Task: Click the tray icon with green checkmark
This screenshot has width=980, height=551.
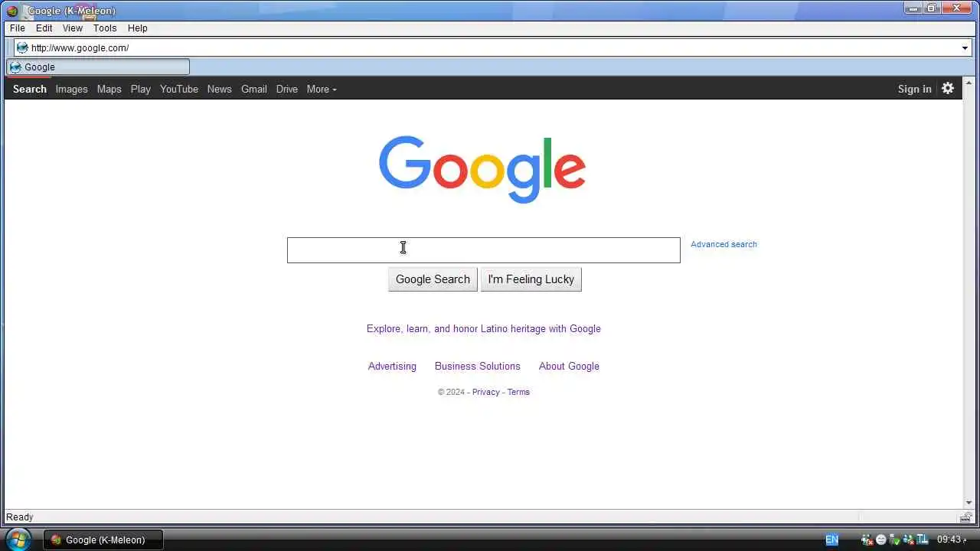Action: click(894, 540)
